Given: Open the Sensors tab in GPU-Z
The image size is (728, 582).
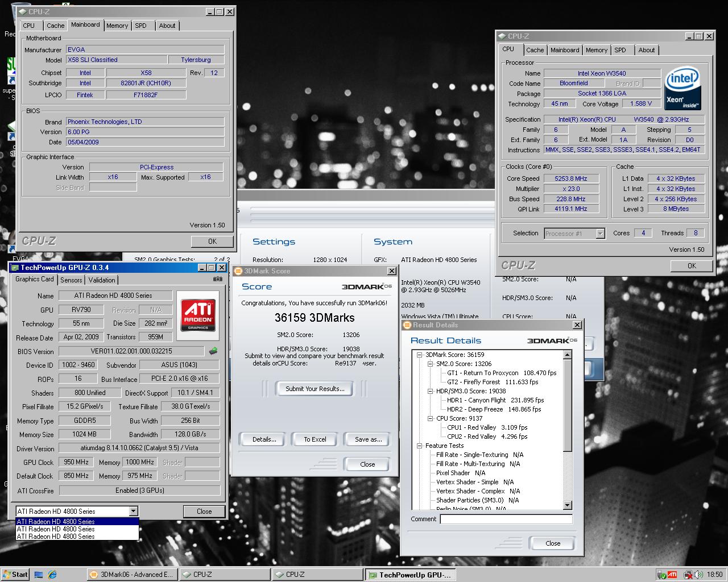Looking at the screenshot, I should (x=71, y=280).
